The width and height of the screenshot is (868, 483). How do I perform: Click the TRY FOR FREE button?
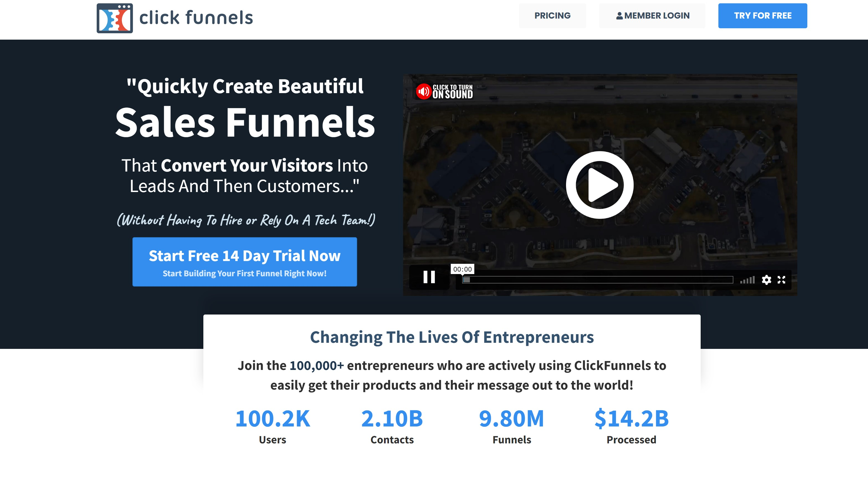point(763,16)
